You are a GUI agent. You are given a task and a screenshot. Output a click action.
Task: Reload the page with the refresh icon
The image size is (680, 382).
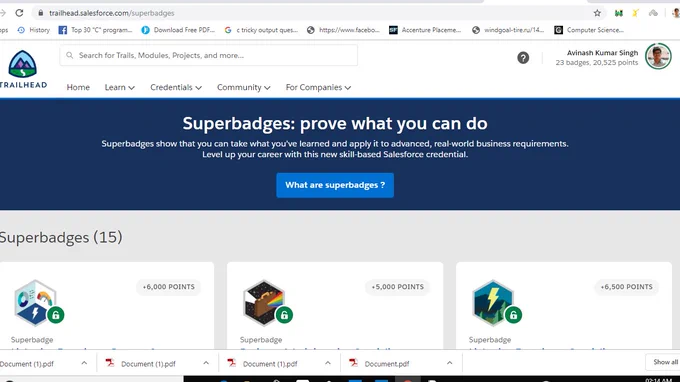pyautogui.click(x=19, y=13)
